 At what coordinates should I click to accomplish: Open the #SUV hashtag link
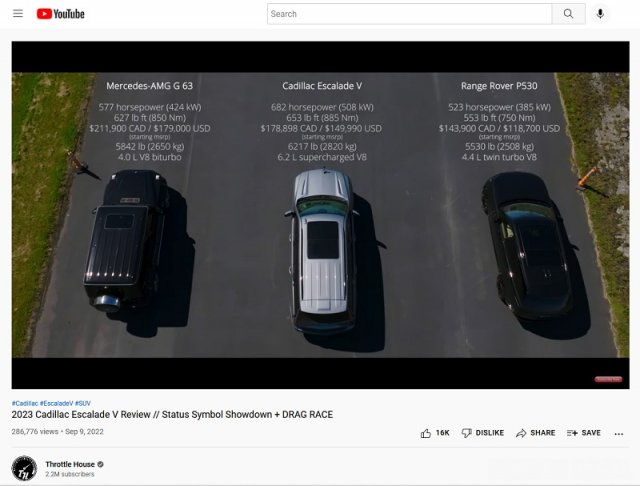[x=83, y=403]
